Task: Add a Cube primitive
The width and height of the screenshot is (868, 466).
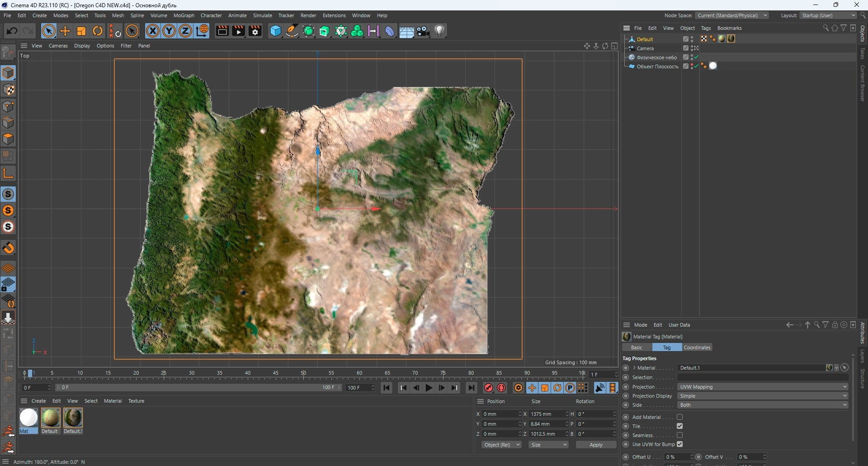Action: coord(275,31)
